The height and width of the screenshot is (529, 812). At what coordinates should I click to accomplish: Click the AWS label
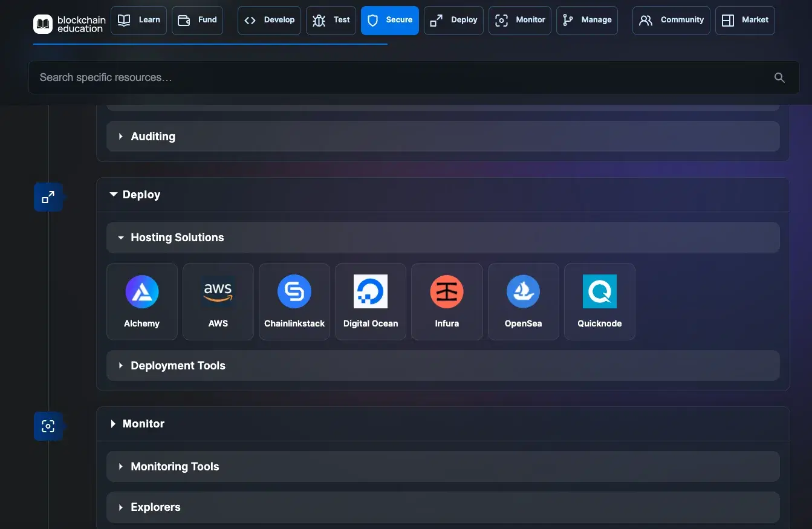pos(218,323)
